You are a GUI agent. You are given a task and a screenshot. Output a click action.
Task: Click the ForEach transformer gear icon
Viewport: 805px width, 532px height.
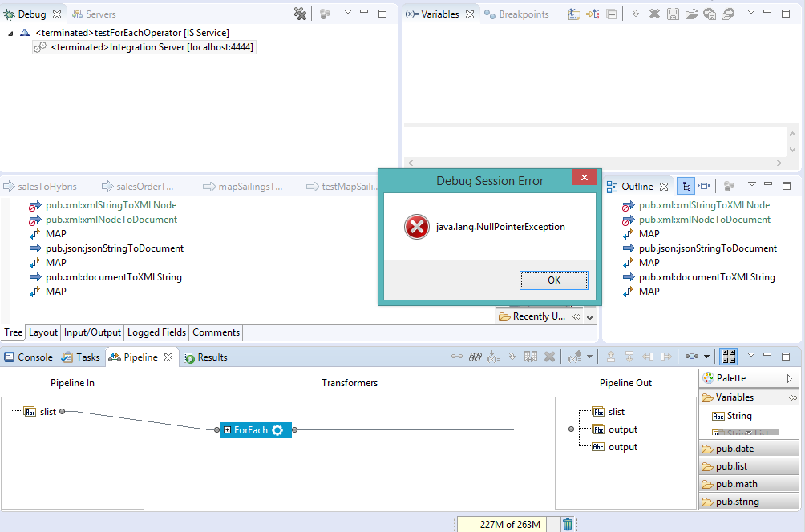pyautogui.click(x=277, y=430)
